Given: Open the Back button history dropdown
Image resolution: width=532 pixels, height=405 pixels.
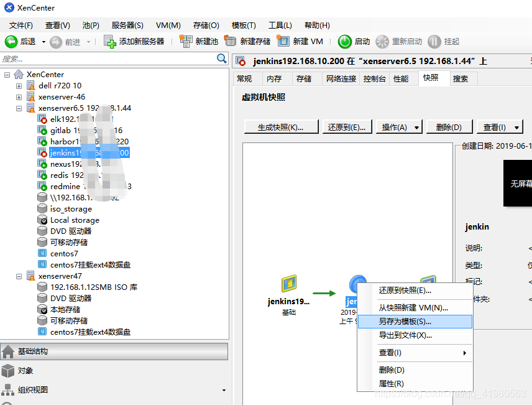Looking at the screenshot, I should [44, 42].
